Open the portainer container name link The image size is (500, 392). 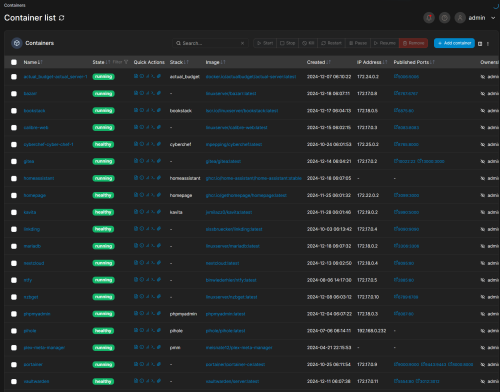(33, 364)
